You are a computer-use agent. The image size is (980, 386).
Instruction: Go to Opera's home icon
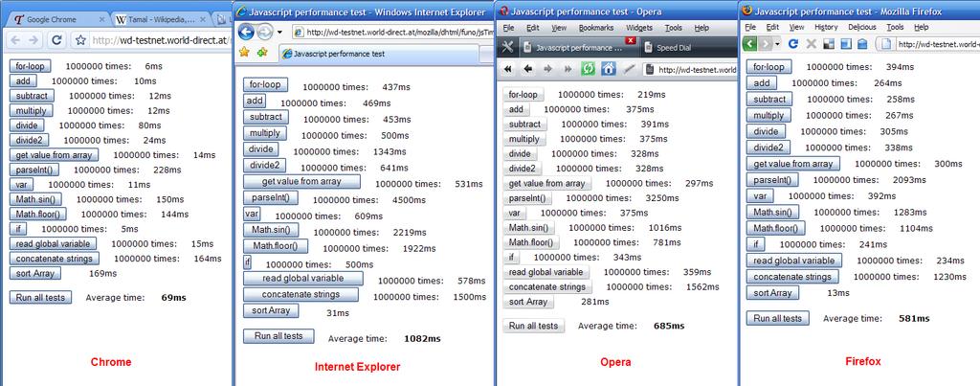608,69
